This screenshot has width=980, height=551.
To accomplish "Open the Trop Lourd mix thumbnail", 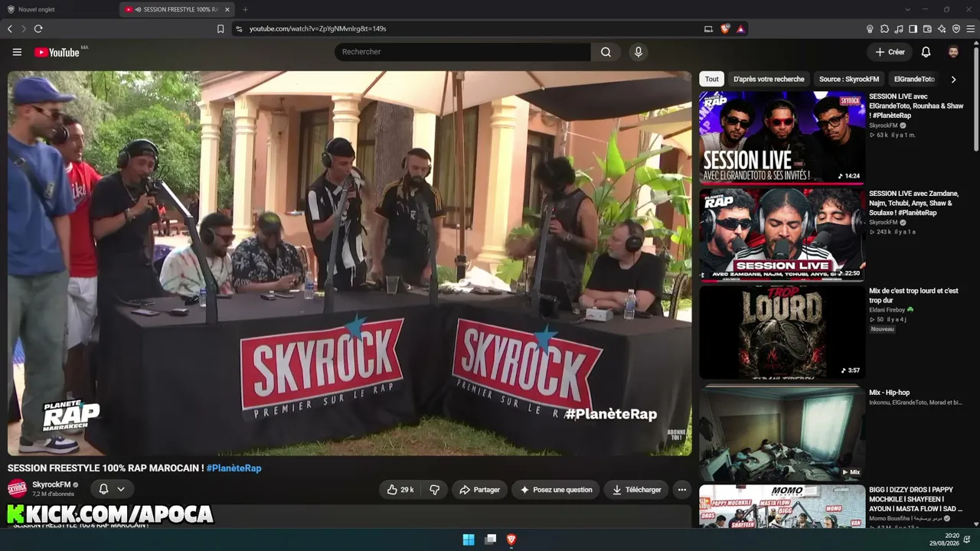I will pyautogui.click(x=782, y=332).
